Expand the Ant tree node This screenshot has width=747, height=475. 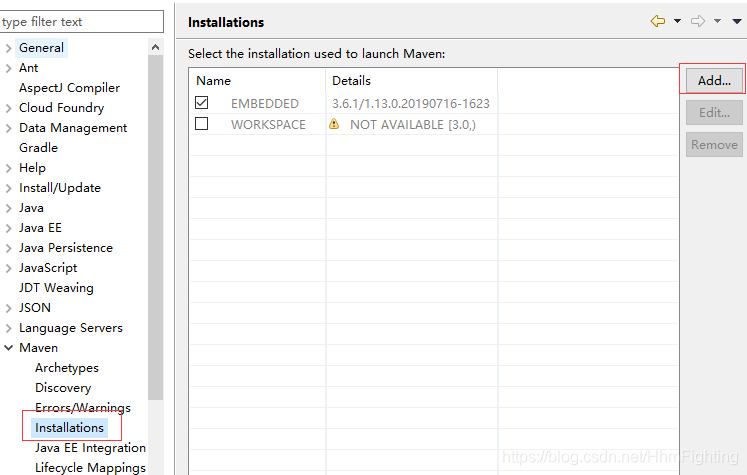8,68
